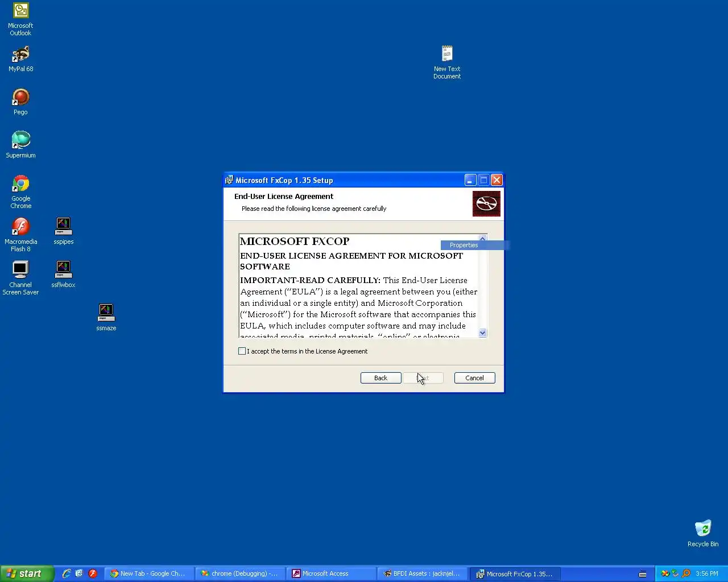The image size is (728, 582).
Task: Switch to BFDI Assets taskbar item
Action: point(422,573)
